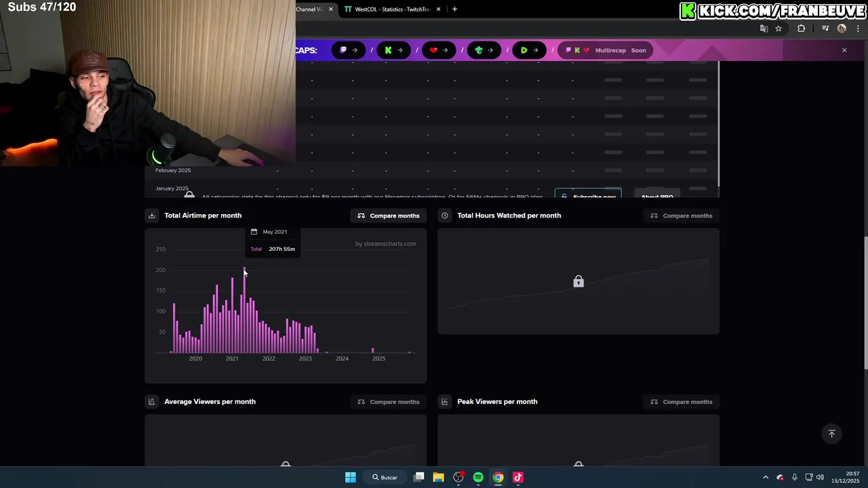This screenshot has width=868, height=488.
Task: Click the page vertical scrollbar thumb
Action: [x=865, y=303]
